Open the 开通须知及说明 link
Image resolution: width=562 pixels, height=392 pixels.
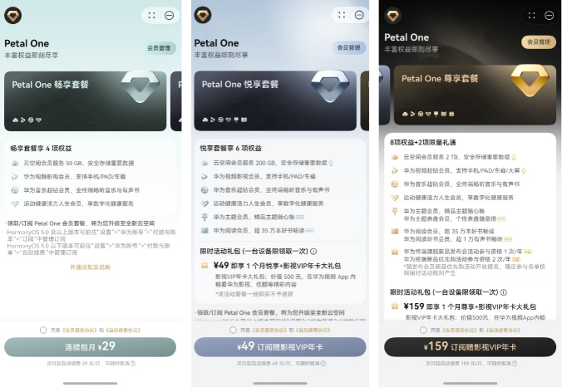point(90,267)
